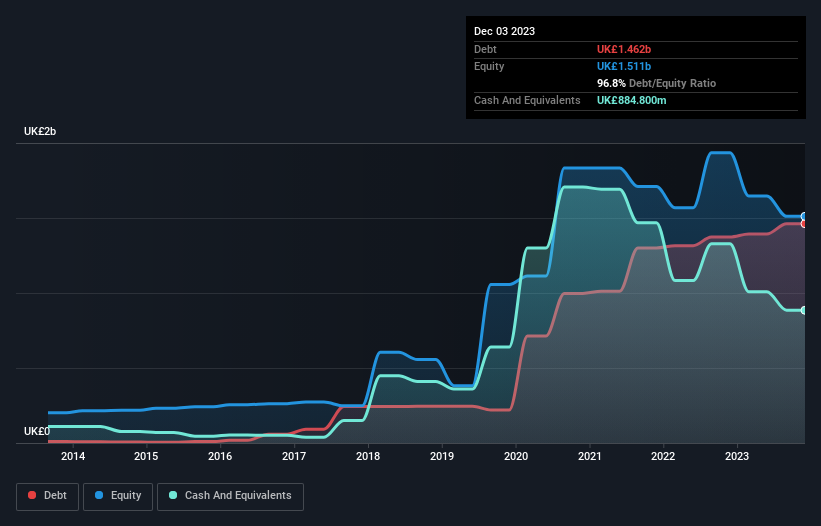Click the Dec 03 2023 tooltip date
Screen dimensions: 821x526
pyautogui.click(x=504, y=31)
